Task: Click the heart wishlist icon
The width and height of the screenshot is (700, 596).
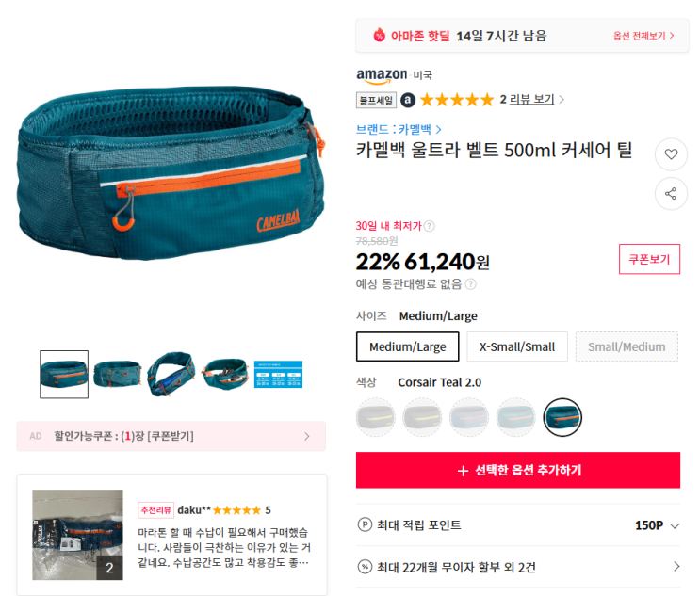Action: [x=671, y=154]
